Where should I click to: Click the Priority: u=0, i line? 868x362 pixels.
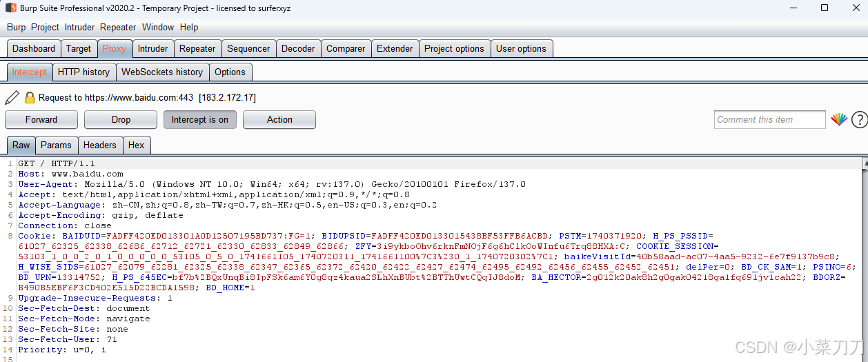[x=62, y=350]
